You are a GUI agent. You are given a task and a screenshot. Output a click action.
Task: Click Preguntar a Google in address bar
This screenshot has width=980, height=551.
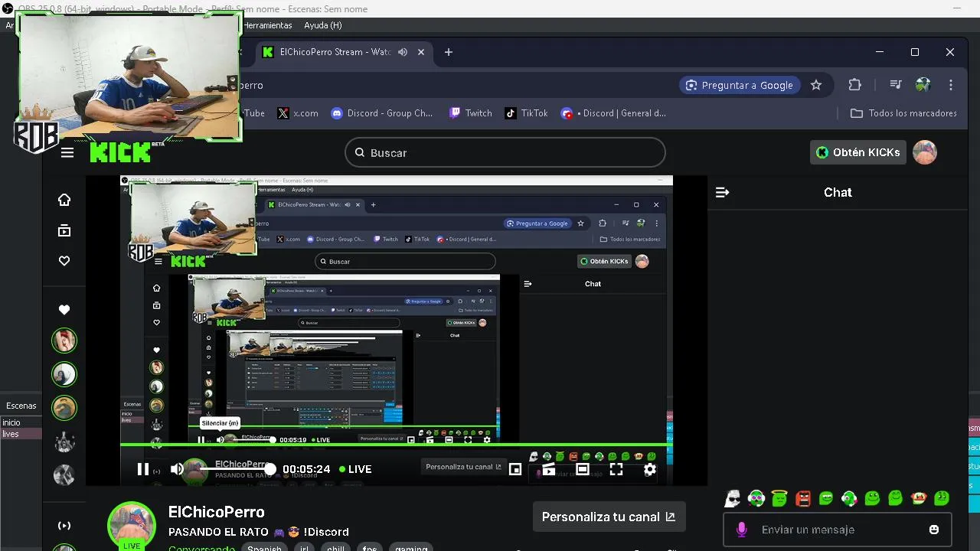740,85
